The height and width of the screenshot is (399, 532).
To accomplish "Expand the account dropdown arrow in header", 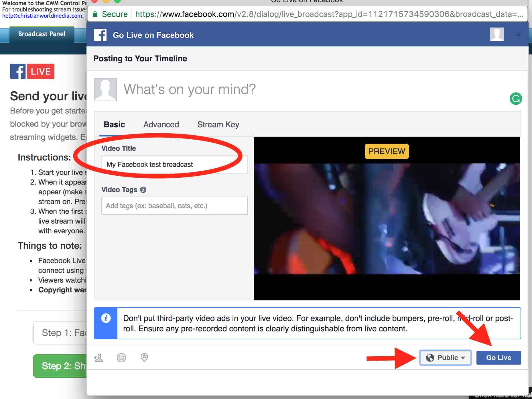I will 518,35.
